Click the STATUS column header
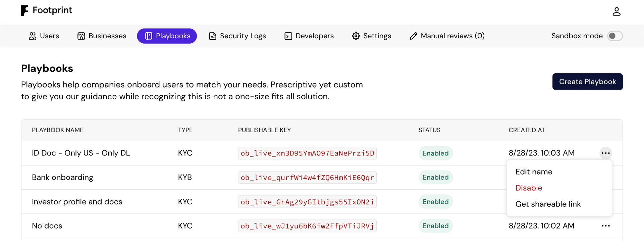644x241 pixels. (429, 130)
